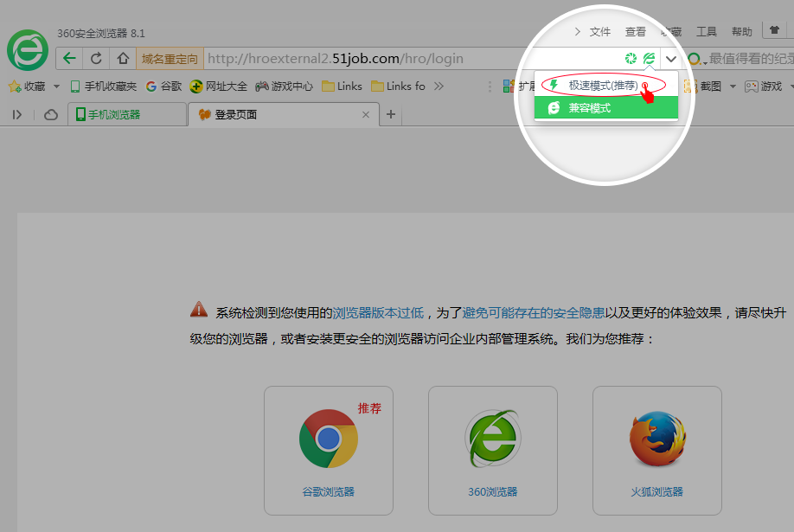Open a new tab with plus button

[391, 114]
